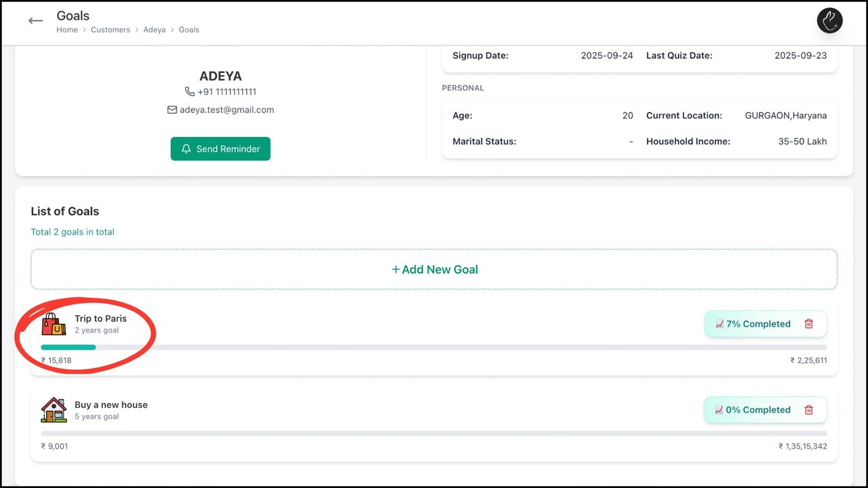
Task: Select Adeya in the breadcrumb trail
Action: pyautogui.click(x=154, y=29)
